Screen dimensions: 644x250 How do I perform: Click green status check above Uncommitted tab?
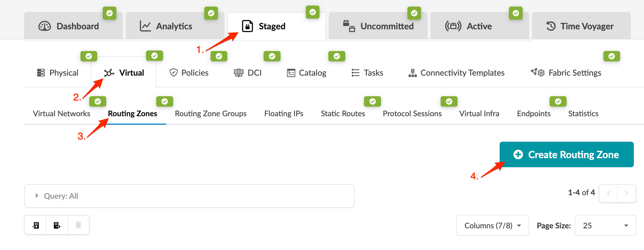coord(414,13)
